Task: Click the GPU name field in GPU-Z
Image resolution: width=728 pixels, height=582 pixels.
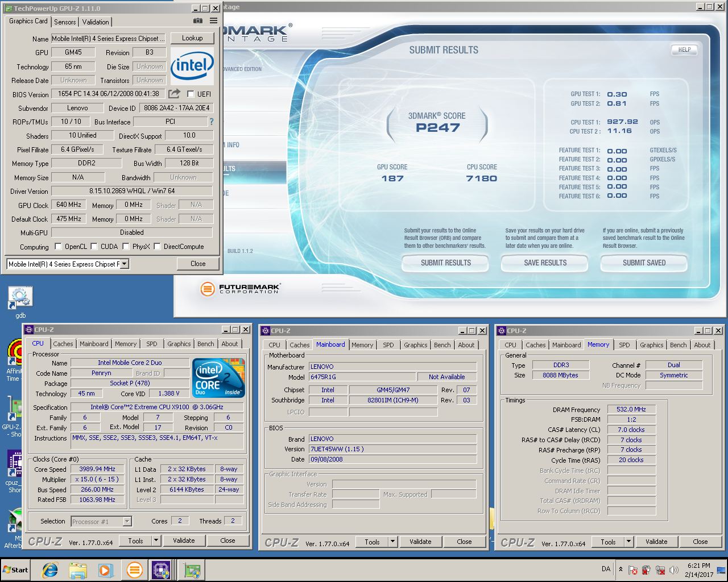Action: click(109, 39)
